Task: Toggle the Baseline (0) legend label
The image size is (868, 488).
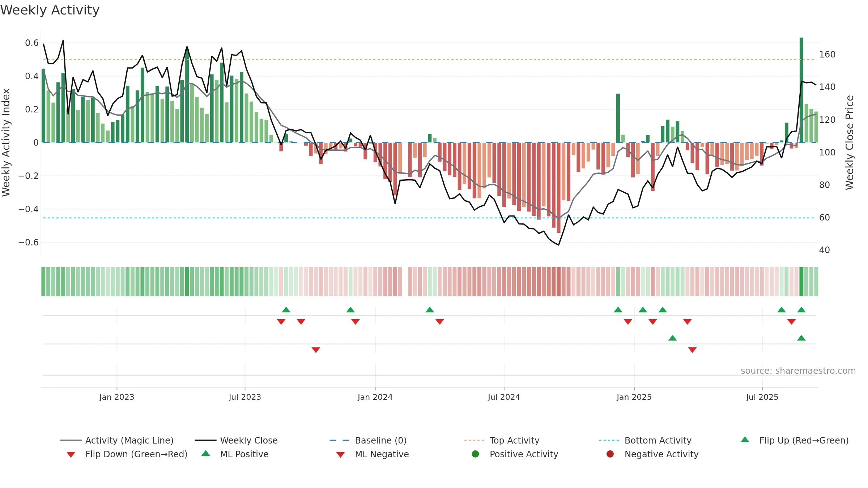Action: tap(381, 440)
